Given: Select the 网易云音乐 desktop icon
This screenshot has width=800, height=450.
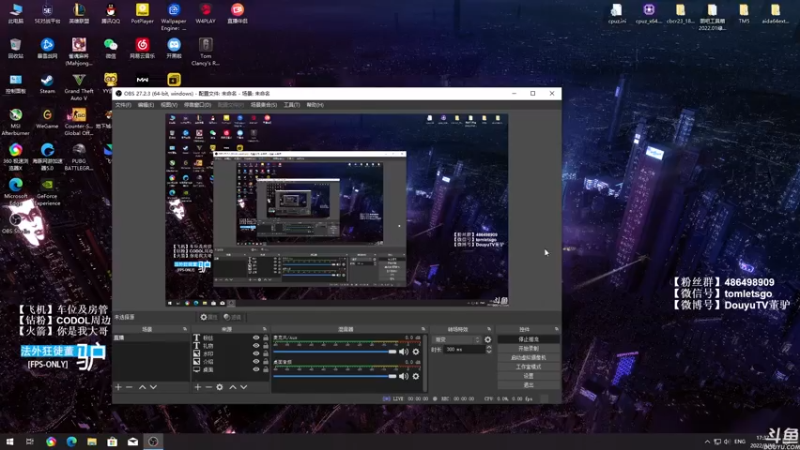Looking at the screenshot, I should tap(142, 48).
